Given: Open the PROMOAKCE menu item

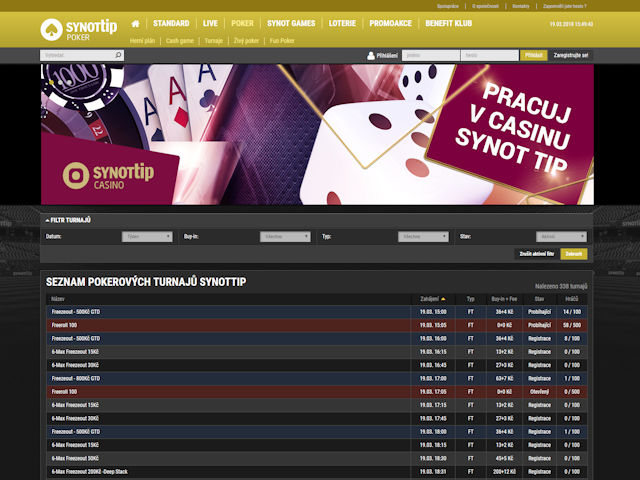Looking at the screenshot, I should tap(391, 24).
